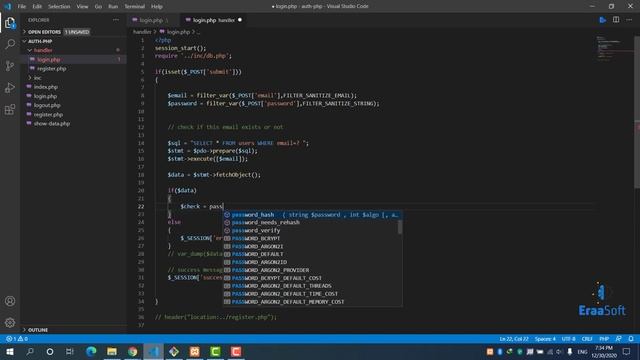Screen dimensions: 640x360
Task: Open File Explorer from taskbar
Action: [112, 351]
